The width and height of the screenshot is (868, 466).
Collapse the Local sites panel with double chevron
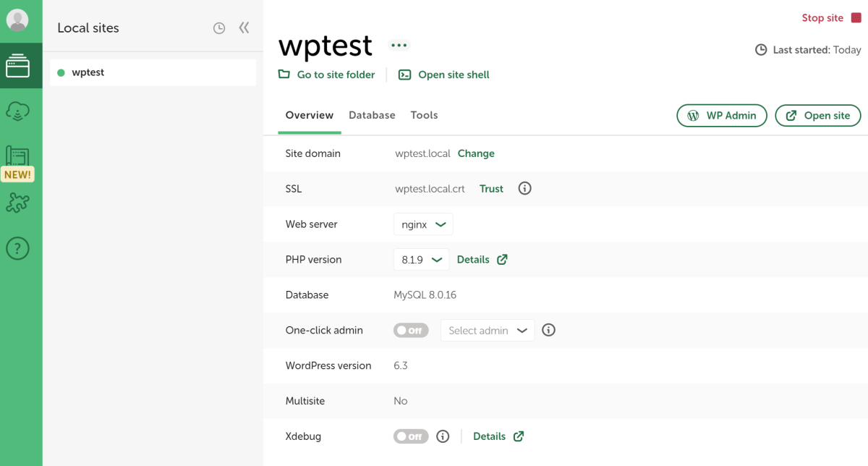[x=244, y=28]
